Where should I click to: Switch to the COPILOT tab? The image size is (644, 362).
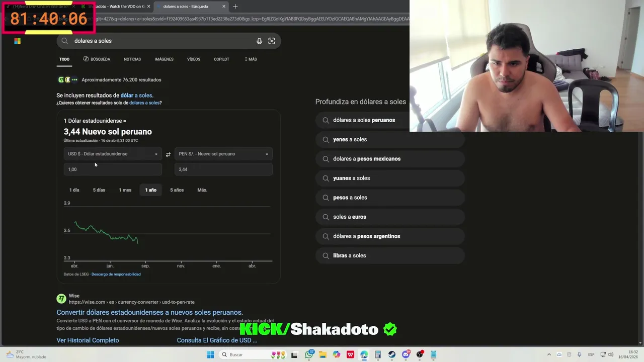(221, 59)
